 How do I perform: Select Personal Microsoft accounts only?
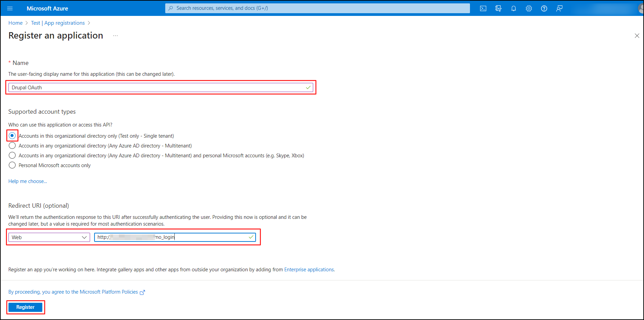tap(12, 165)
